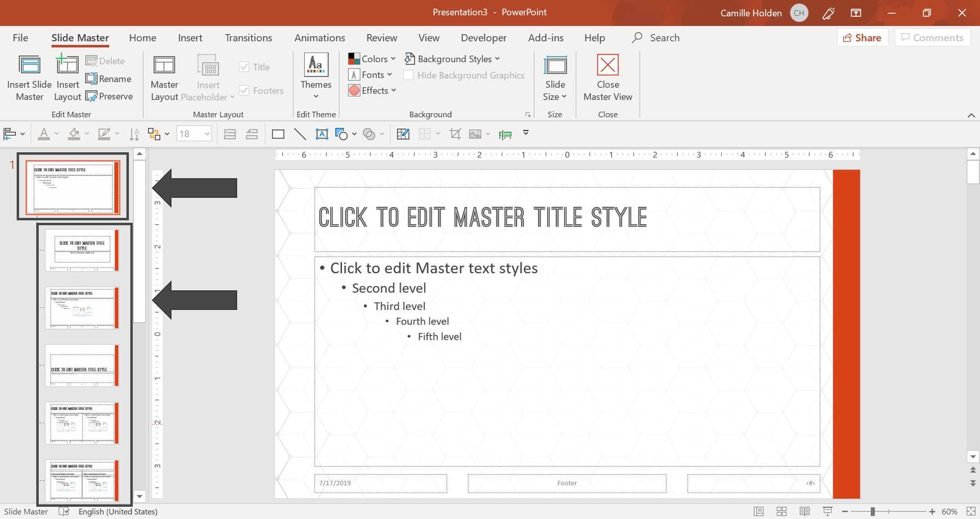
Task: Toggle the Title checkbox
Action: pos(245,67)
